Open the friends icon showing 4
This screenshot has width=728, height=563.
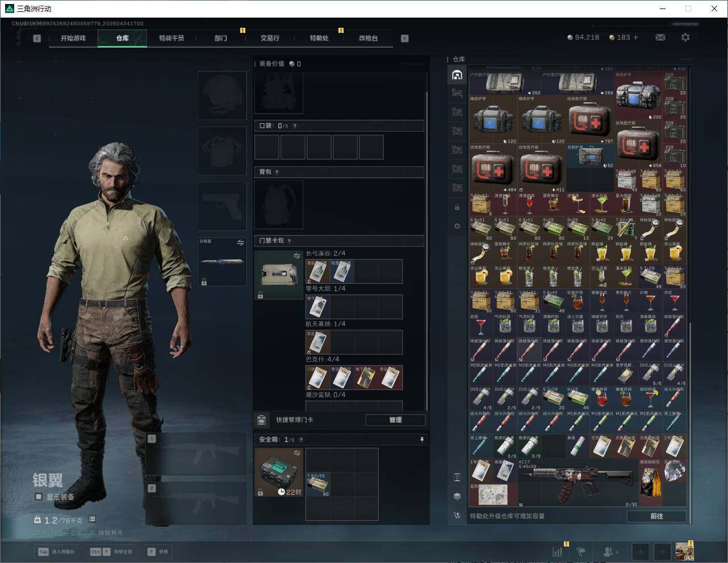tap(610, 551)
